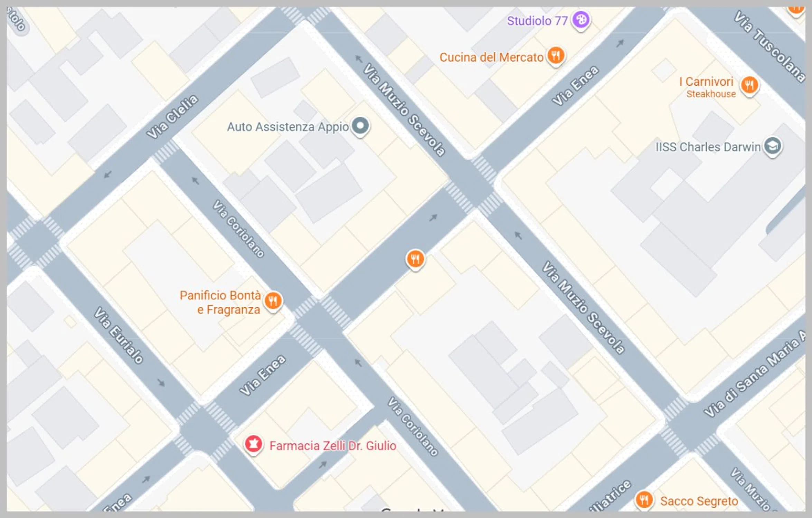Click the Via Eurialo street label
Screen dimensions: 812x518
click(x=119, y=335)
